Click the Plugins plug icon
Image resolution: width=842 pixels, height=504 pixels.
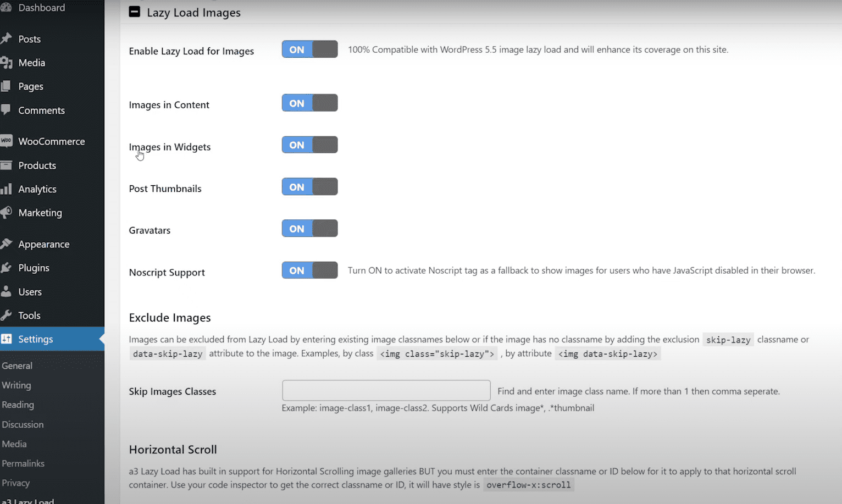tap(6, 268)
